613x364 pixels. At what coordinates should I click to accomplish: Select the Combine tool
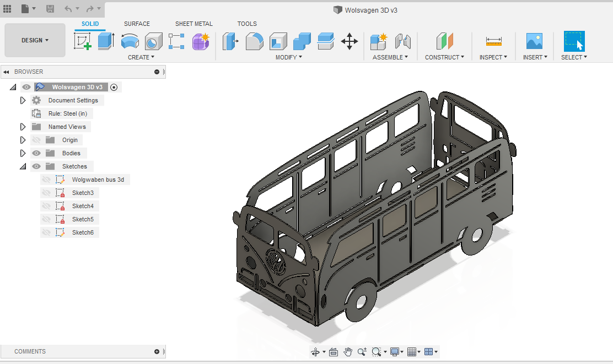(x=302, y=41)
